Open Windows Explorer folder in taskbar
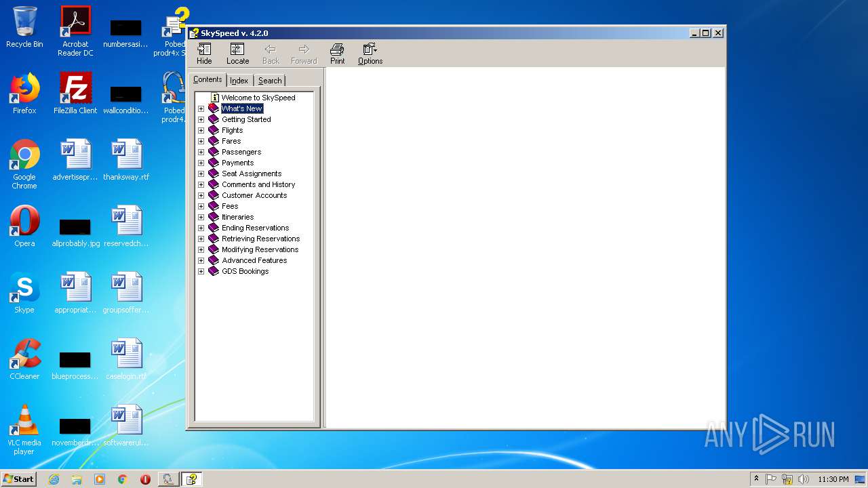This screenshot has width=868, height=488. click(77, 479)
